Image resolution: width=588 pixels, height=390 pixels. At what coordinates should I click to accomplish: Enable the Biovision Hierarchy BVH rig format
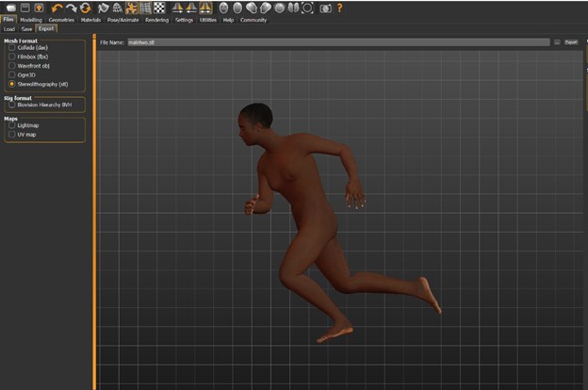(x=12, y=106)
